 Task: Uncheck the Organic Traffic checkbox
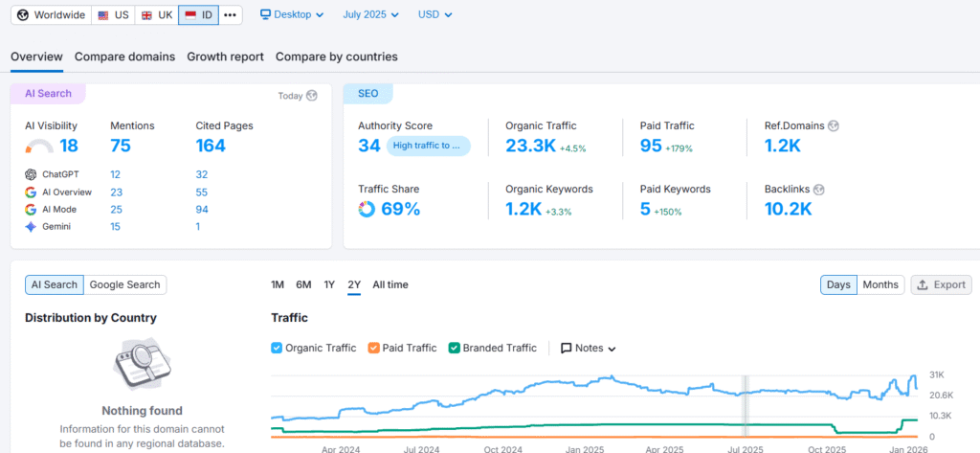[x=277, y=349]
